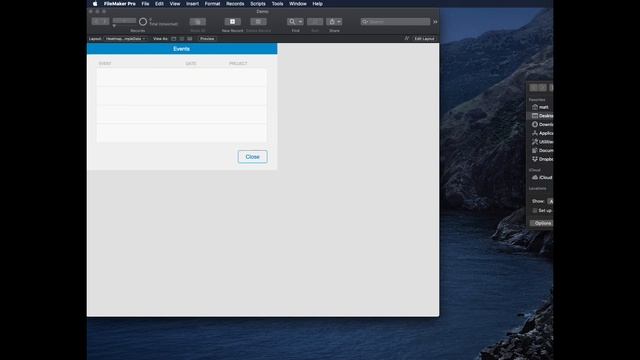Click the Preview button
The image size is (640, 360).
tap(207, 39)
